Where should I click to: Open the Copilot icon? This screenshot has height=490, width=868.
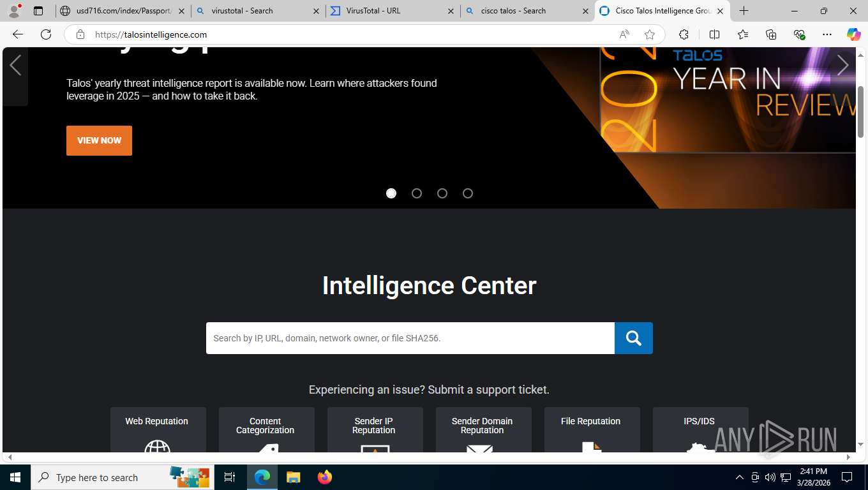point(853,34)
